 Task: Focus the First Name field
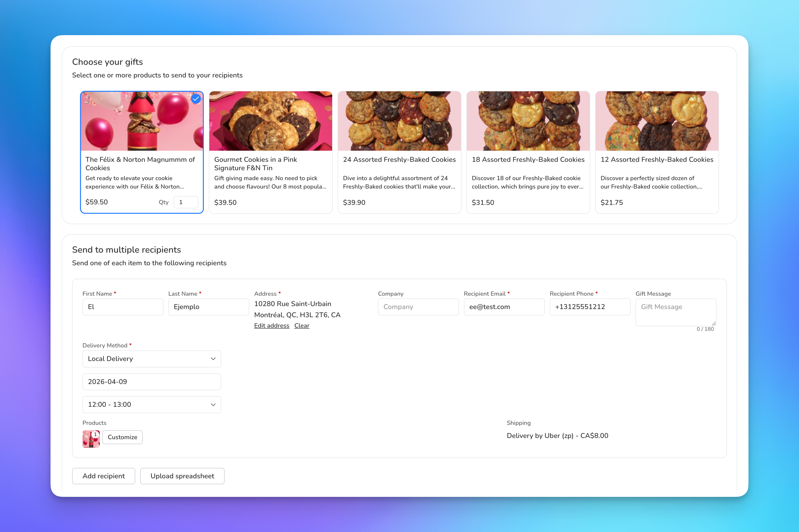tap(123, 307)
